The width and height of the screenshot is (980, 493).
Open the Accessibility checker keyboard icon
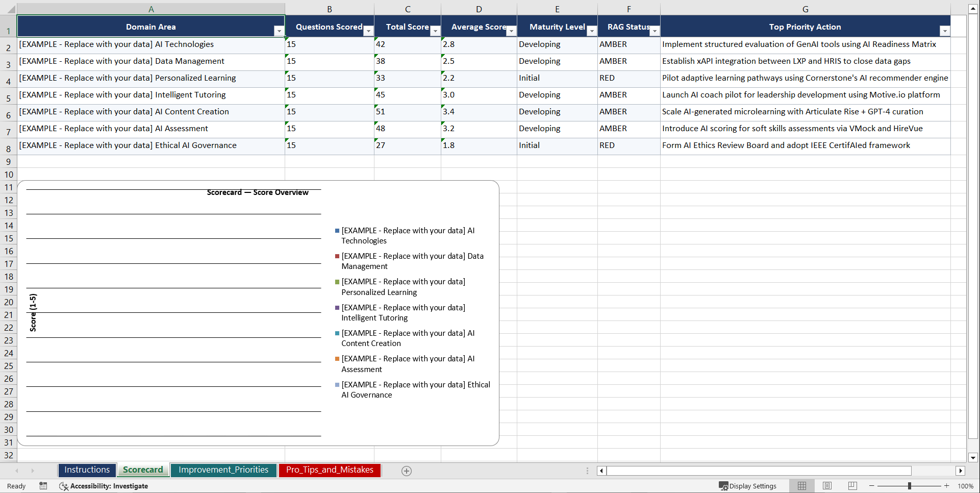[x=64, y=486]
